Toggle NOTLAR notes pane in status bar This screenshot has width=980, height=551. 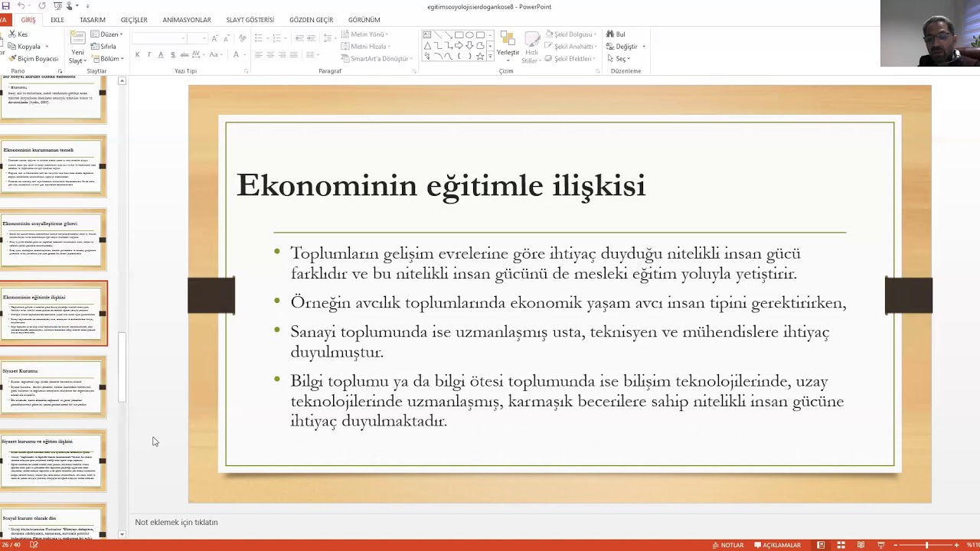[728, 545]
